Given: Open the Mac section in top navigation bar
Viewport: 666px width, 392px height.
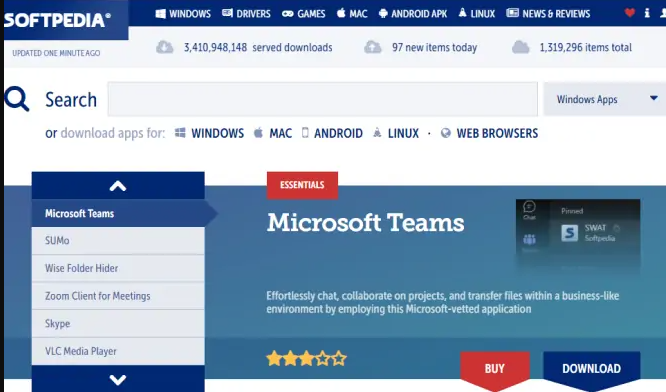Looking at the screenshot, I should [352, 14].
